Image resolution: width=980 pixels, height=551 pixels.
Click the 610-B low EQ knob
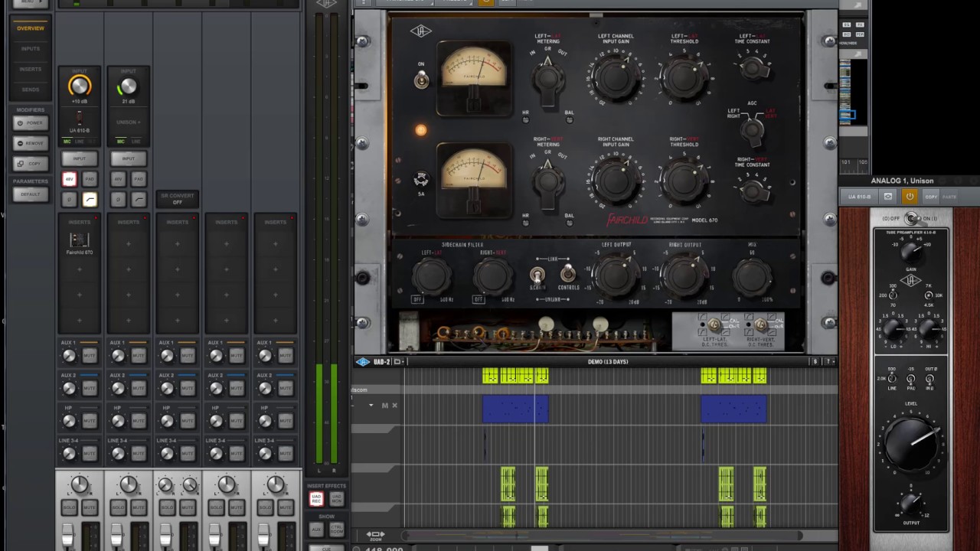(892, 329)
